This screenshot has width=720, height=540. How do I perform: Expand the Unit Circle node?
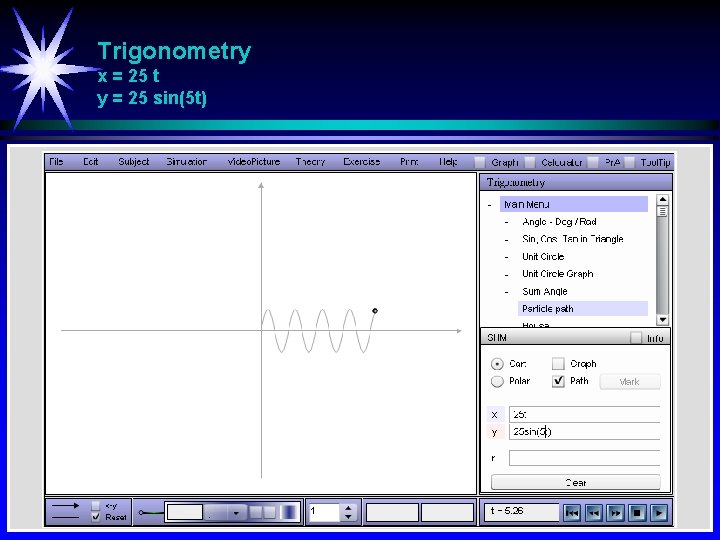coord(506,257)
